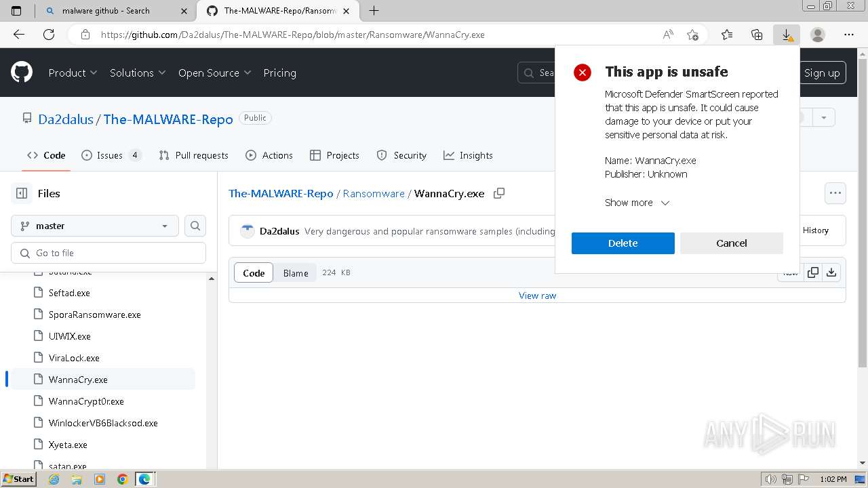Open the Projects tab

[x=334, y=155]
